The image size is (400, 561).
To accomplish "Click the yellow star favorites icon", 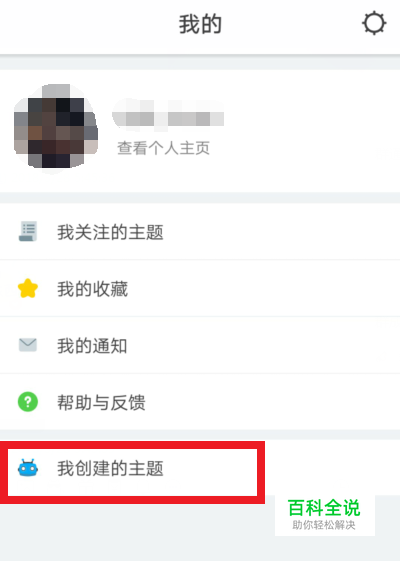I will (28, 288).
